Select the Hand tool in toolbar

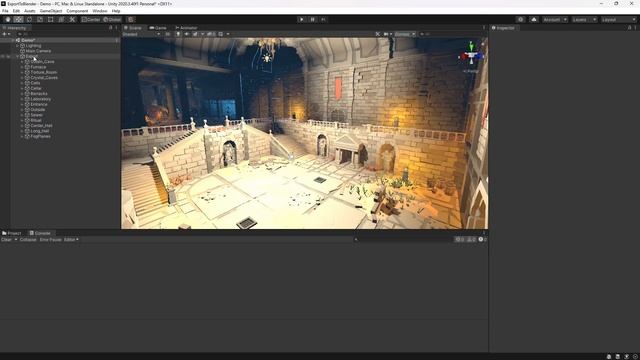click(x=8, y=19)
